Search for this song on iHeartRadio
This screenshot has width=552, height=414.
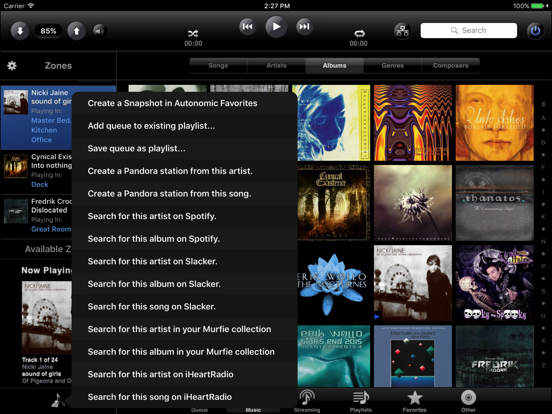pos(185,397)
